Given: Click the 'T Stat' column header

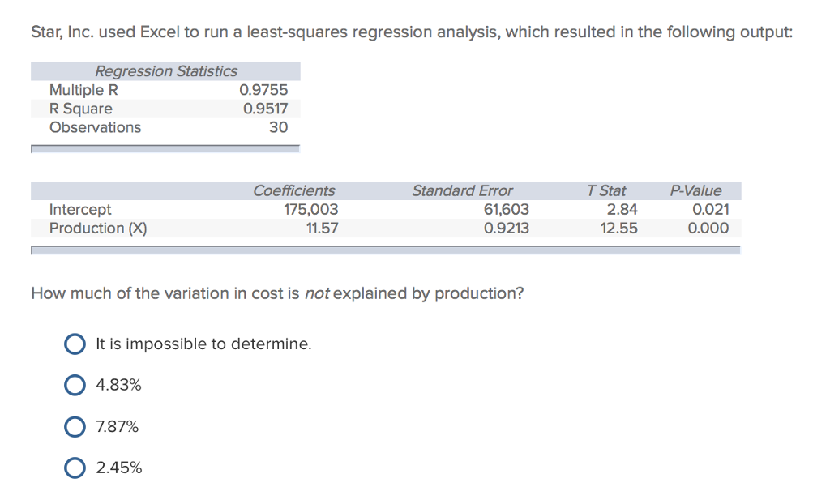Looking at the screenshot, I should [x=606, y=190].
